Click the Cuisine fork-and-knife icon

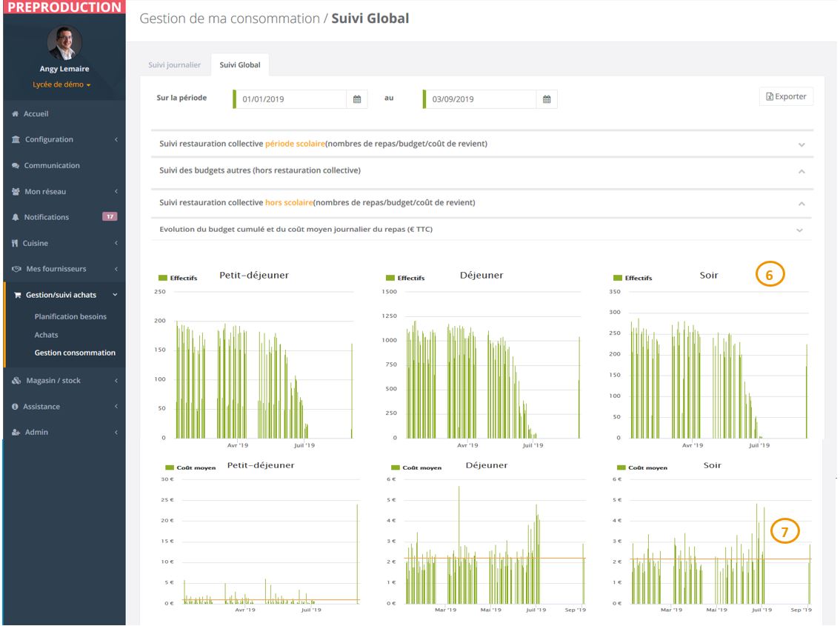tap(16, 243)
